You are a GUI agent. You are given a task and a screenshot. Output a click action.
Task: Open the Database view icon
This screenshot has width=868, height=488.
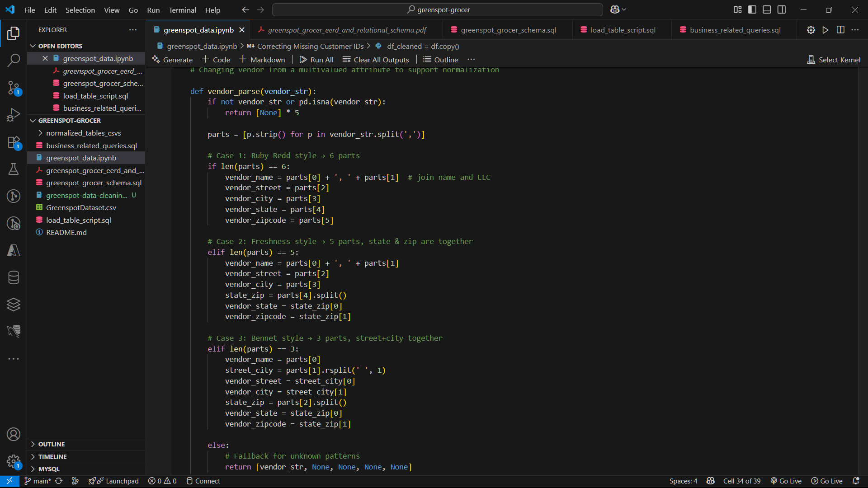click(x=14, y=277)
